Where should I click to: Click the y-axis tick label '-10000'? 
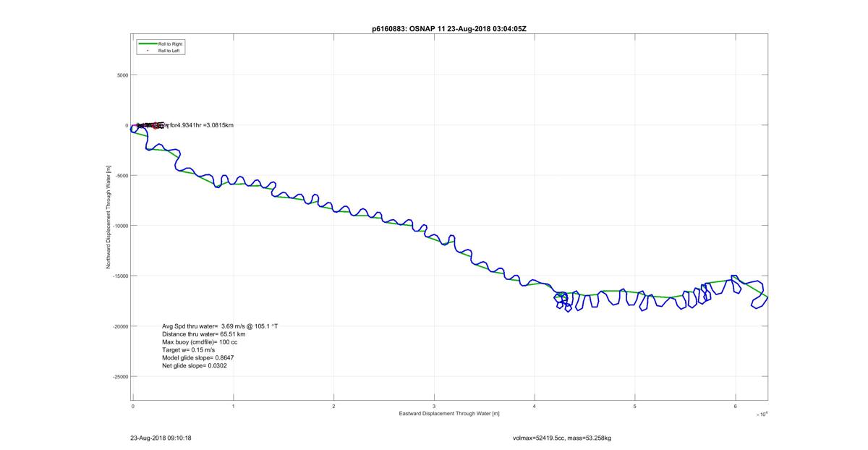[119, 226]
